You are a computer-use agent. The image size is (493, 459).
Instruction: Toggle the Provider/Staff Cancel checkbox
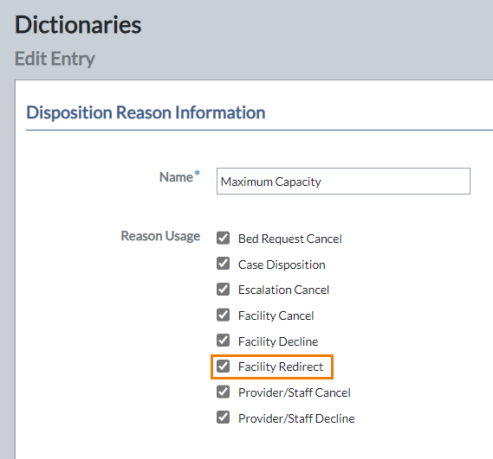point(223,392)
